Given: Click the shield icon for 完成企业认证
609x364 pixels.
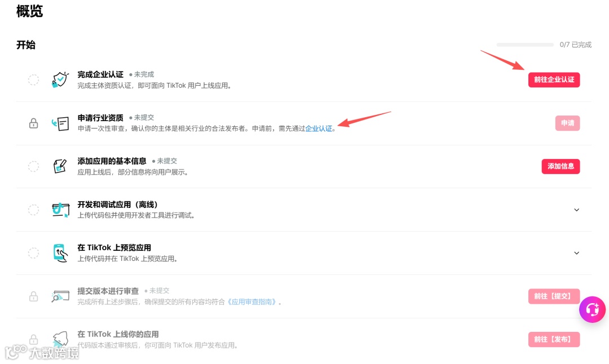Looking at the screenshot, I should pyautogui.click(x=60, y=80).
